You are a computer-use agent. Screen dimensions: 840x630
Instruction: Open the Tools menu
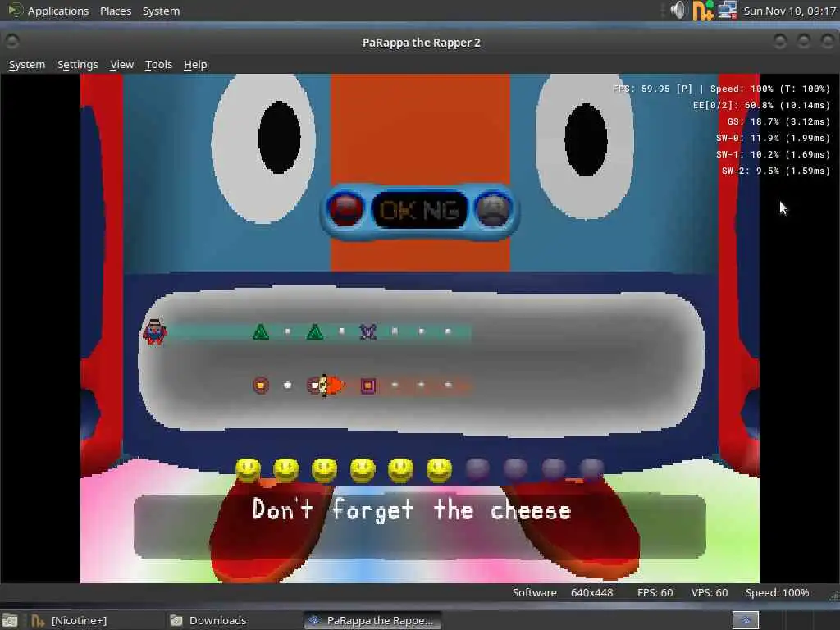pyautogui.click(x=158, y=64)
